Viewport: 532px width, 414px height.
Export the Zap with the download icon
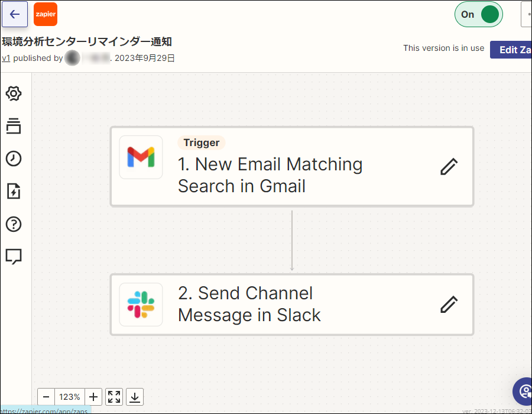(x=135, y=397)
